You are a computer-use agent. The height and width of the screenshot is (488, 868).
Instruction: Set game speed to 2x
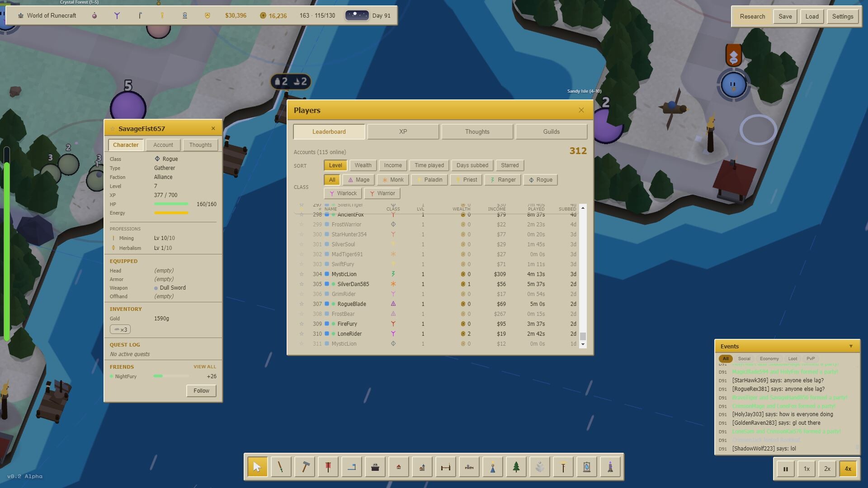[x=827, y=469]
